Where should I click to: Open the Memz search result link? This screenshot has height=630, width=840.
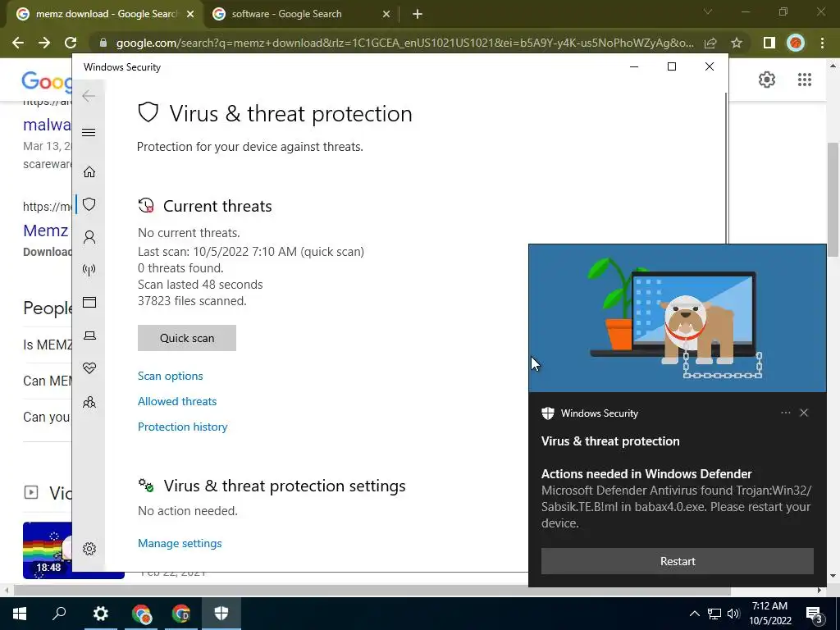(x=46, y=231)
